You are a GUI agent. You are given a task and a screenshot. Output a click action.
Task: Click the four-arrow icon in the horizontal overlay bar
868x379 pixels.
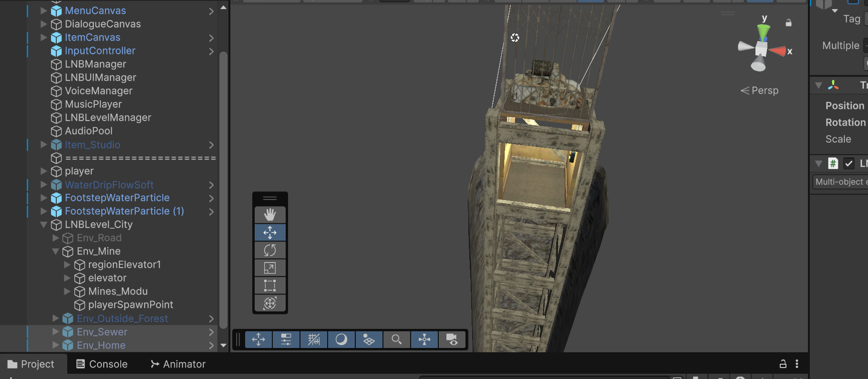point(258,339)
